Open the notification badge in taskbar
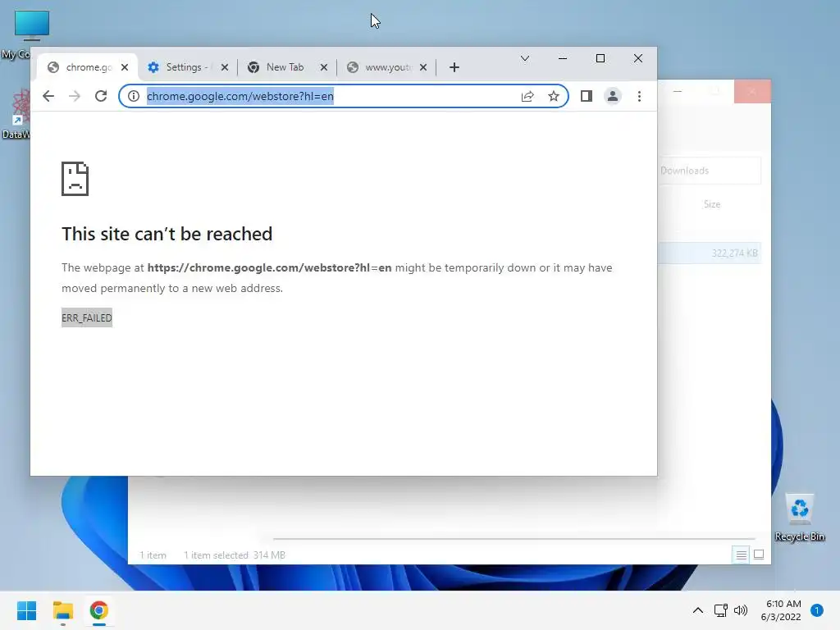 tap(817, 610)
